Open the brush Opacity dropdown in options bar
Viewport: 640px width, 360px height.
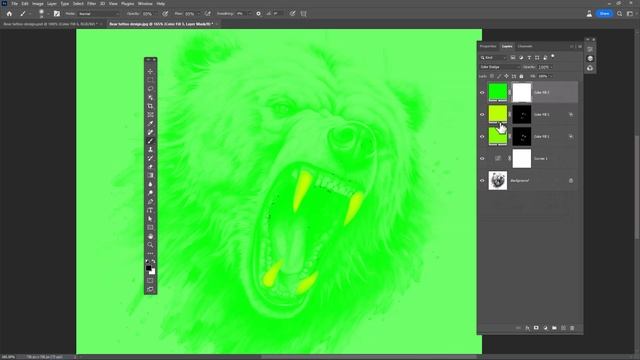[157, 13]
